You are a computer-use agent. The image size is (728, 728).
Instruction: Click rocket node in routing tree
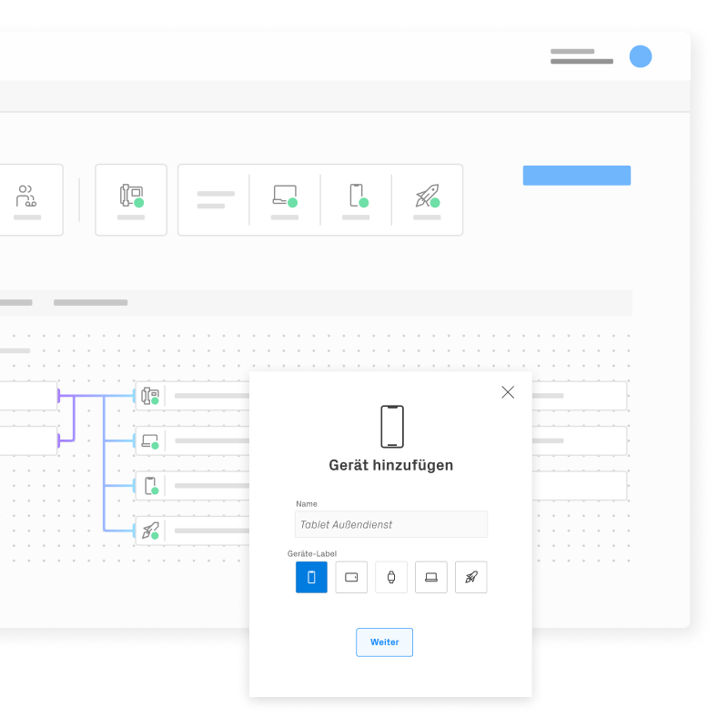[150, 531]
